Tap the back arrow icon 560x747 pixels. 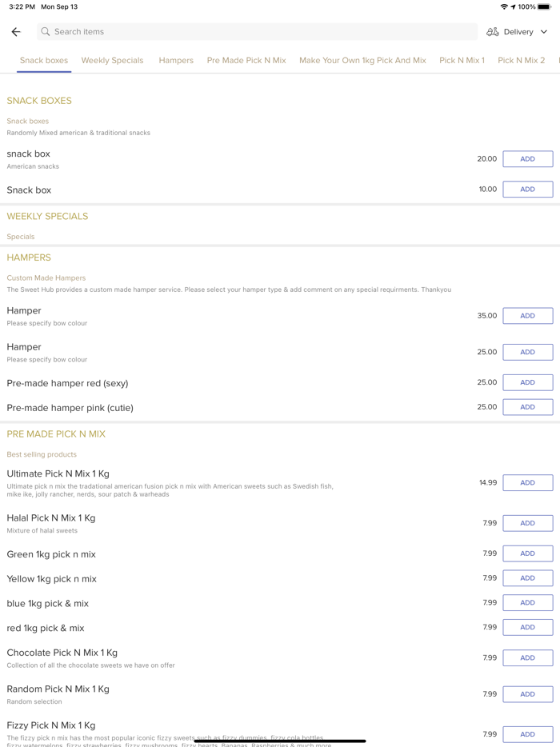16,32
